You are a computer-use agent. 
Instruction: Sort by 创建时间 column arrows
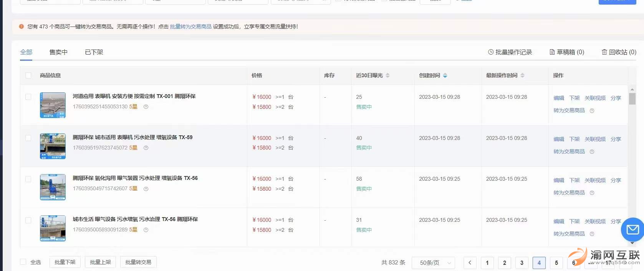coord(445,75)
